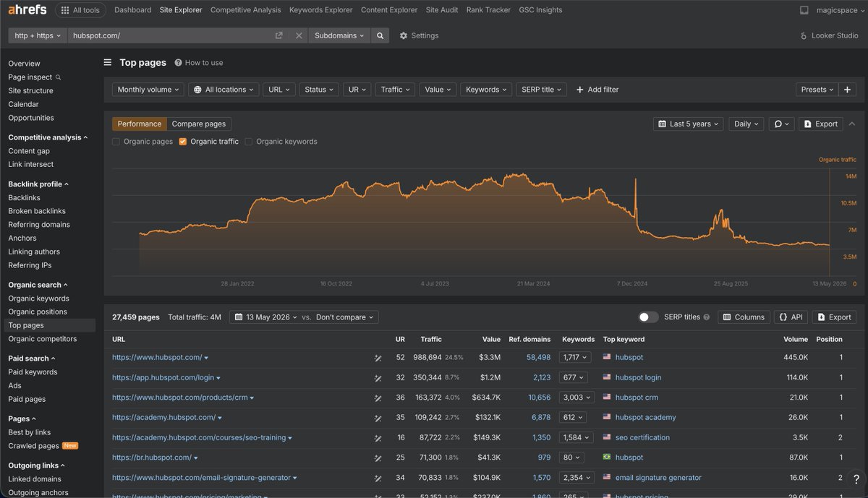Screen dimensions: 868x498
Task: Click inspect icon for email-signature-generator row
Action: coord(378,478)
